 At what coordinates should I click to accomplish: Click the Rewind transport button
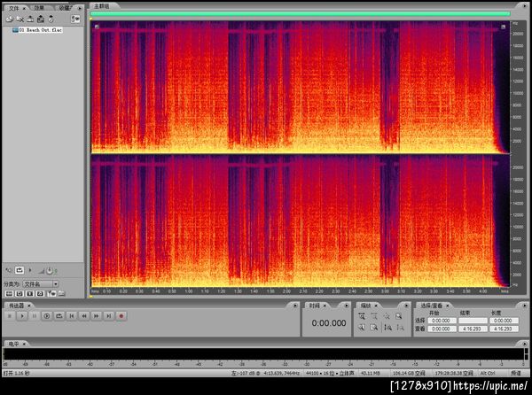click(84, 316)
